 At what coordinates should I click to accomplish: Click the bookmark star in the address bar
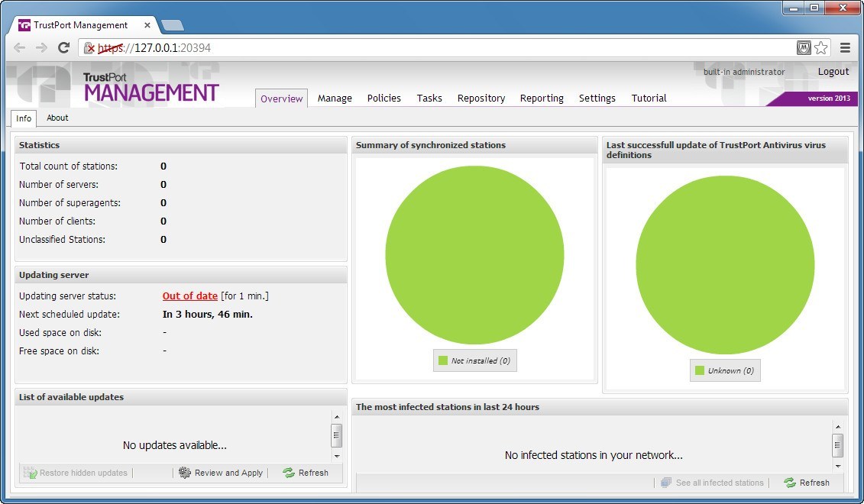pos(821,47)
